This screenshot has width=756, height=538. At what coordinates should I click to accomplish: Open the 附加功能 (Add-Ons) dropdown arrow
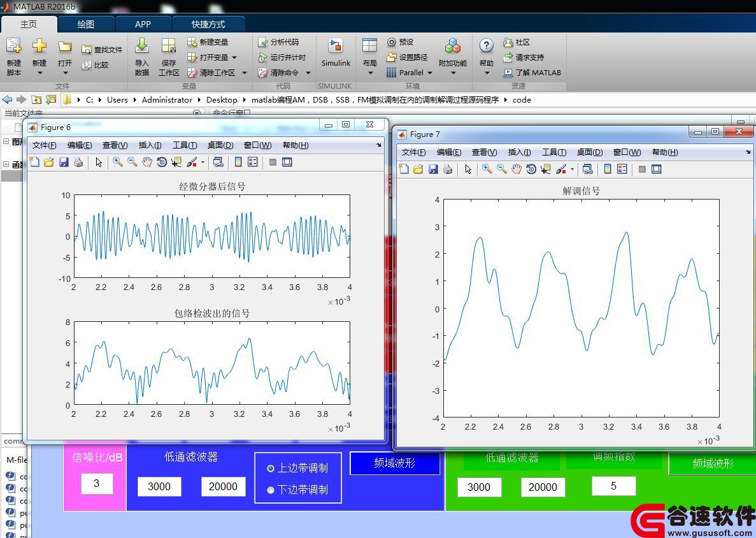pyautogui.click(x=453, y=73)
